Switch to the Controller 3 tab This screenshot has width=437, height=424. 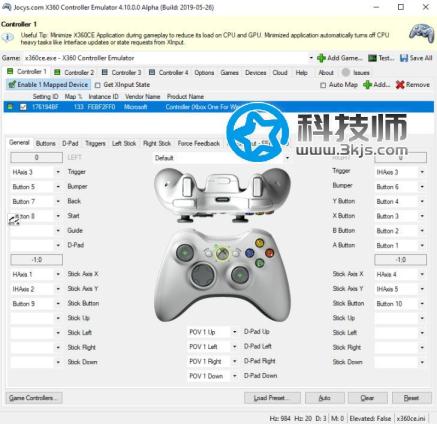coord(121,72)
